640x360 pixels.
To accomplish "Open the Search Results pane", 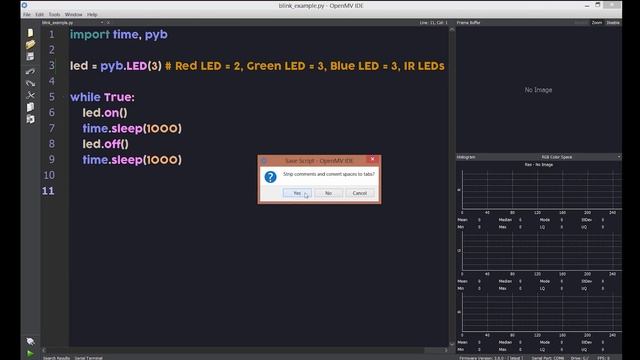I will tap(57, 358).
